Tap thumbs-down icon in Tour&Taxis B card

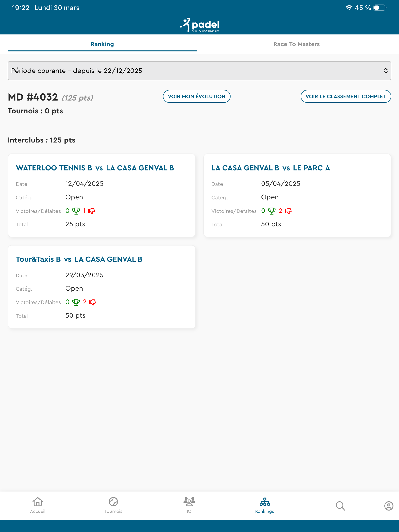click(92, 302)
